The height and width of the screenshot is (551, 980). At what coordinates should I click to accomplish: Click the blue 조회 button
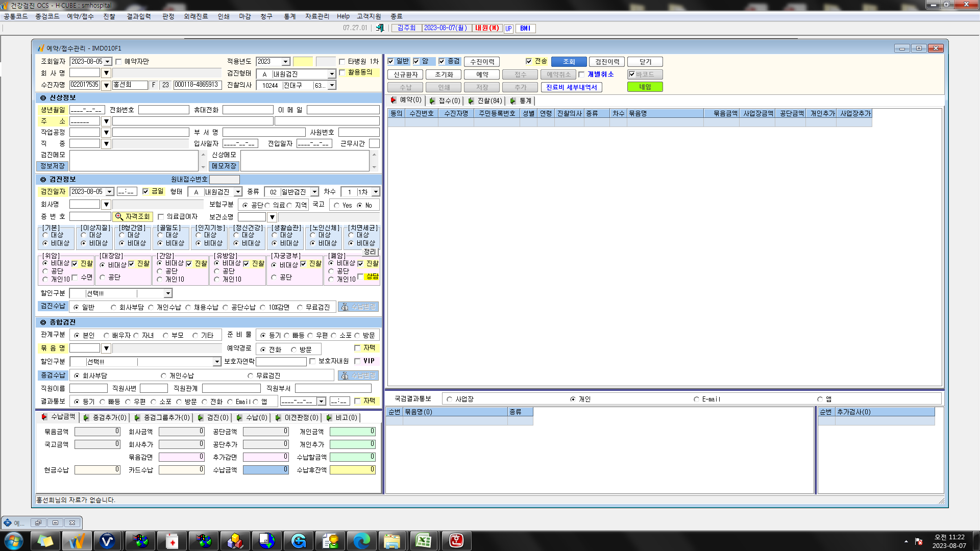569,62
